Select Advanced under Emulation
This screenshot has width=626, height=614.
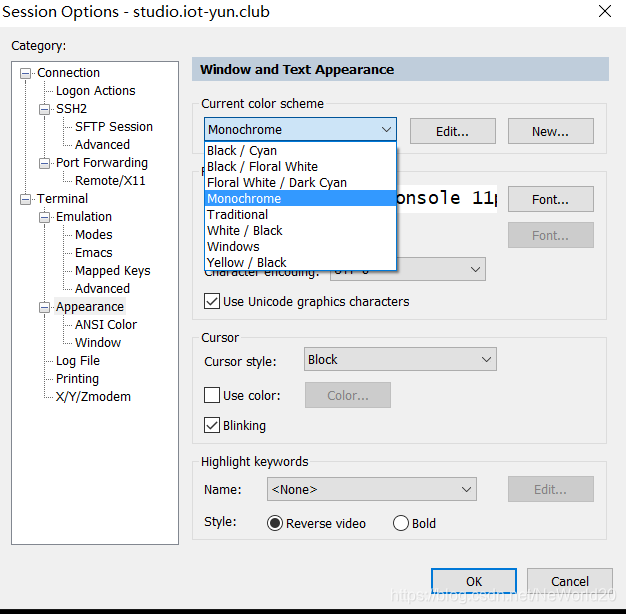click(102, 289)
